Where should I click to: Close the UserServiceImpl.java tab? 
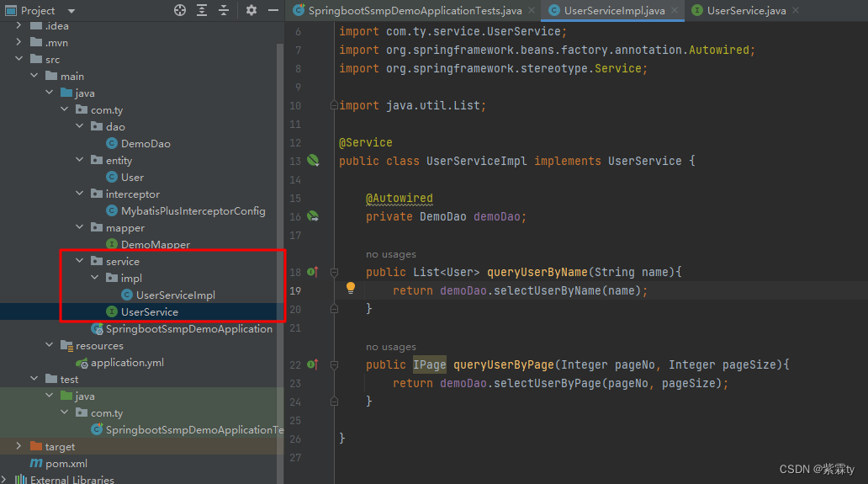(x=673, y=10)
